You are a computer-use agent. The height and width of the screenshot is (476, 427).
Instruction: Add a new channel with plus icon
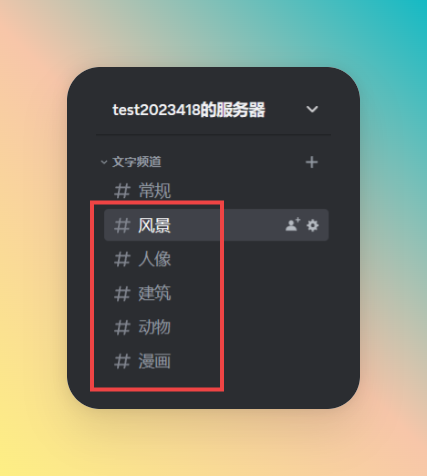pyautogui.click(x=312, y=162)
